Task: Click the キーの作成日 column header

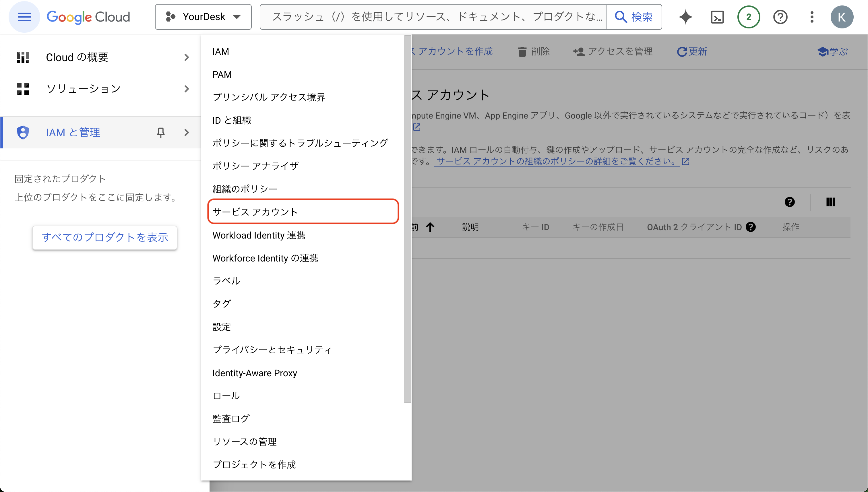Action: 597,227
